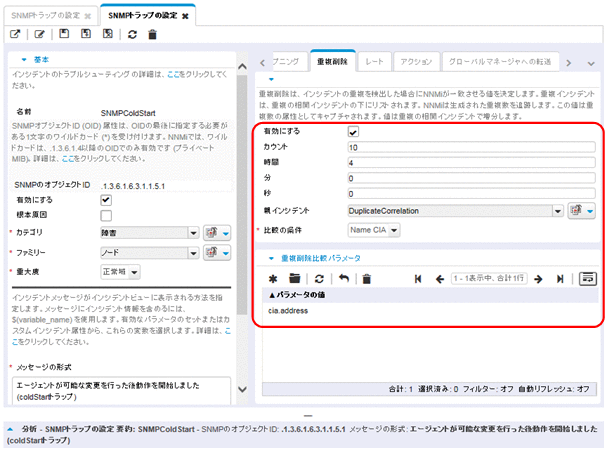Open selected parameter with folder icon

(295, 278)
